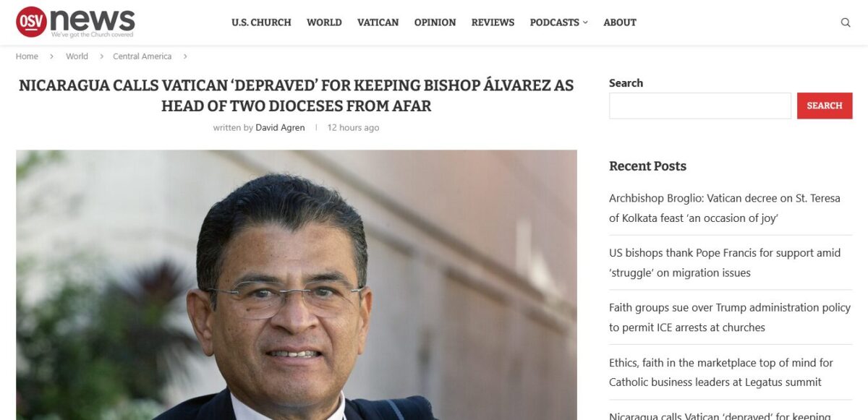Click the article's featured photo

[x=297, y=285]
